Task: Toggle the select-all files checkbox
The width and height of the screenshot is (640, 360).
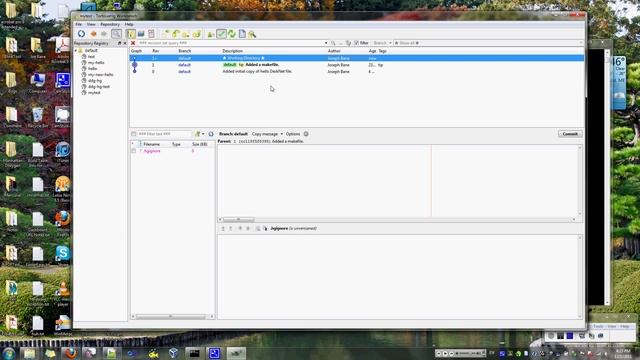Action: coord(133,134)
